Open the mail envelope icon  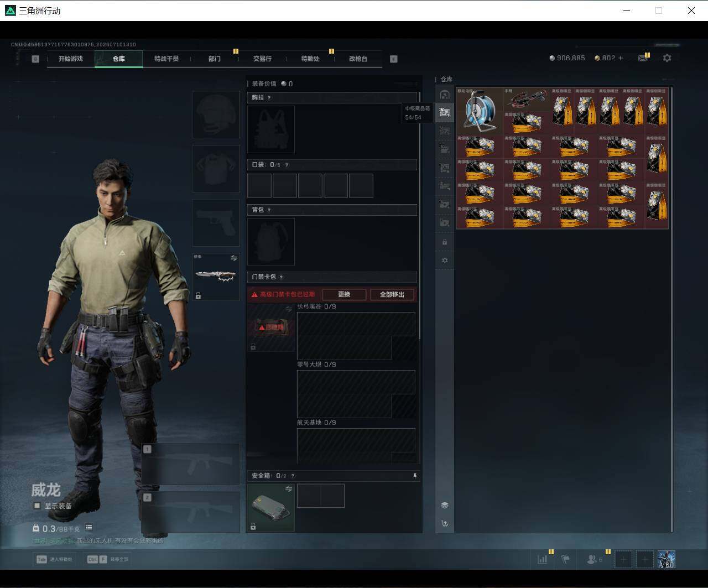point(642,58)
